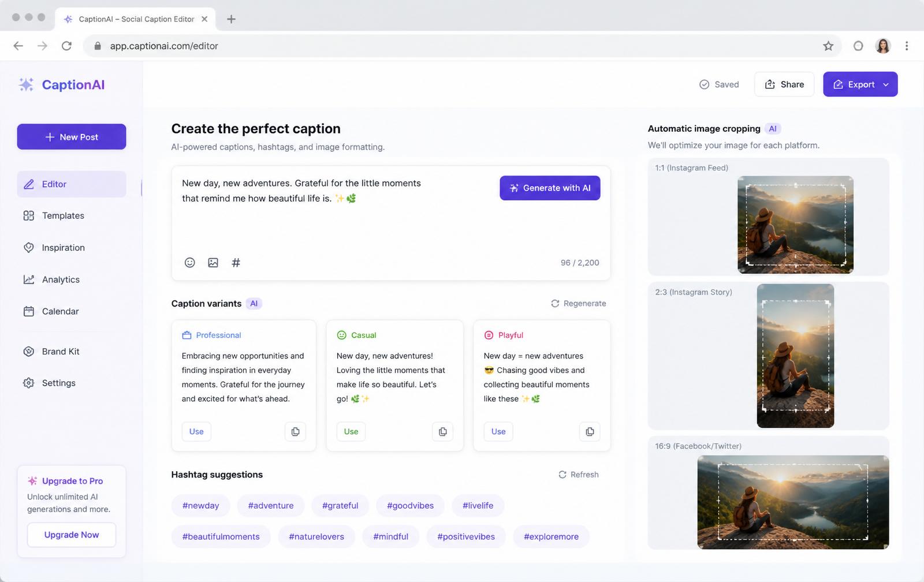924x582 pixels.
Task: Copy the Professional caption variant
Action: (295, 431)
